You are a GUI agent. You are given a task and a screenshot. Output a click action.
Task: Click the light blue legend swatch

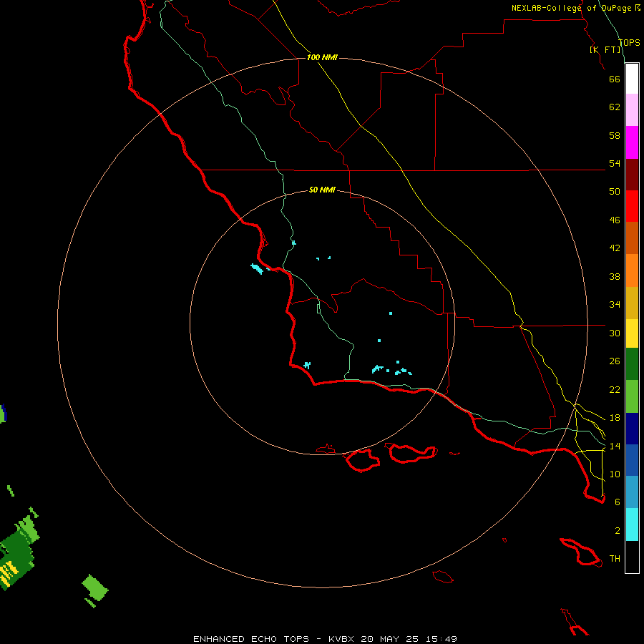click(632, 492)
